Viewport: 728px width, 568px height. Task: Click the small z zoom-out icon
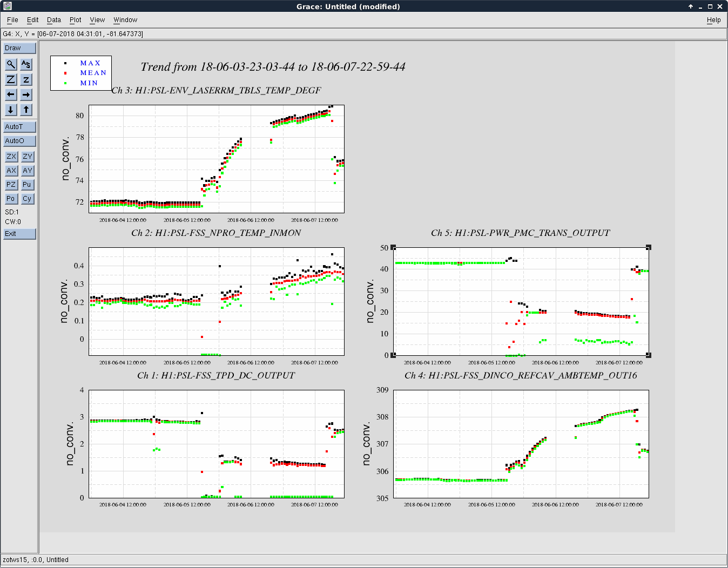26,79
